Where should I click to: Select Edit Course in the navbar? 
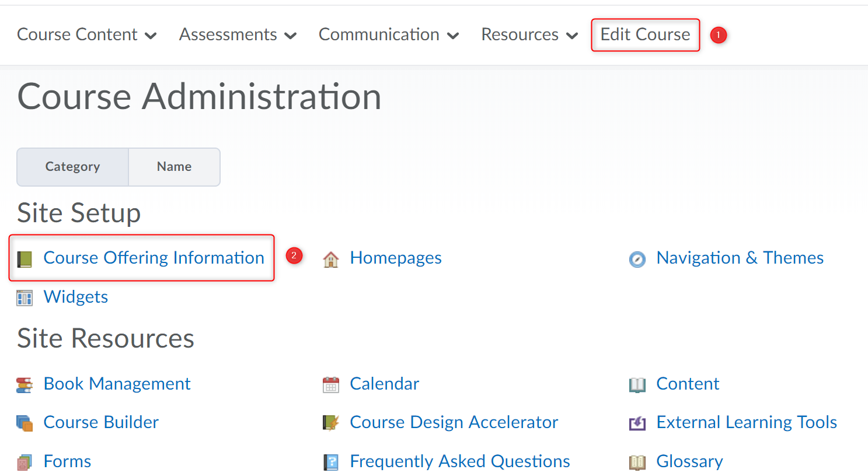tap(645, 35)
